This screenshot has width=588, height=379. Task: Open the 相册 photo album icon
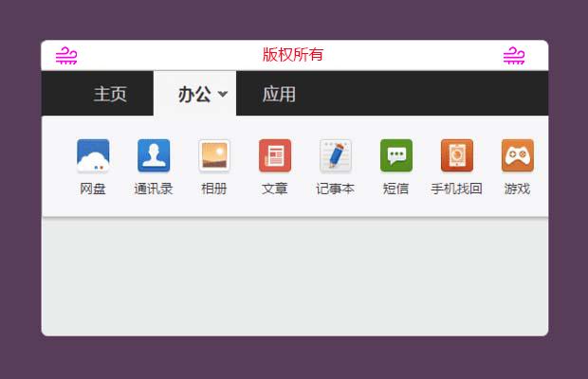click(214, 155)
